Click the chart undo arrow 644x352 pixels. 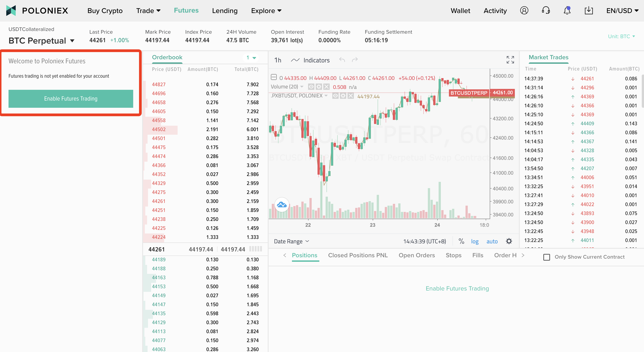(342, 60)
